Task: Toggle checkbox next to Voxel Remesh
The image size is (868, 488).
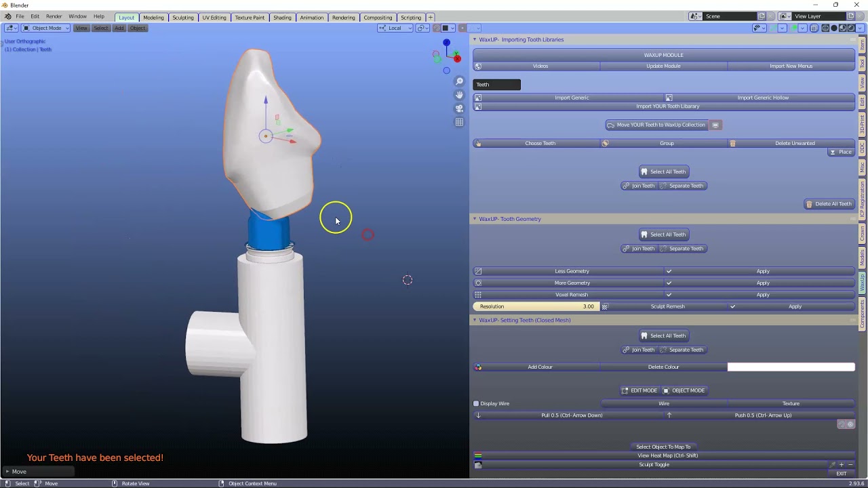Action: coord(669,295)
